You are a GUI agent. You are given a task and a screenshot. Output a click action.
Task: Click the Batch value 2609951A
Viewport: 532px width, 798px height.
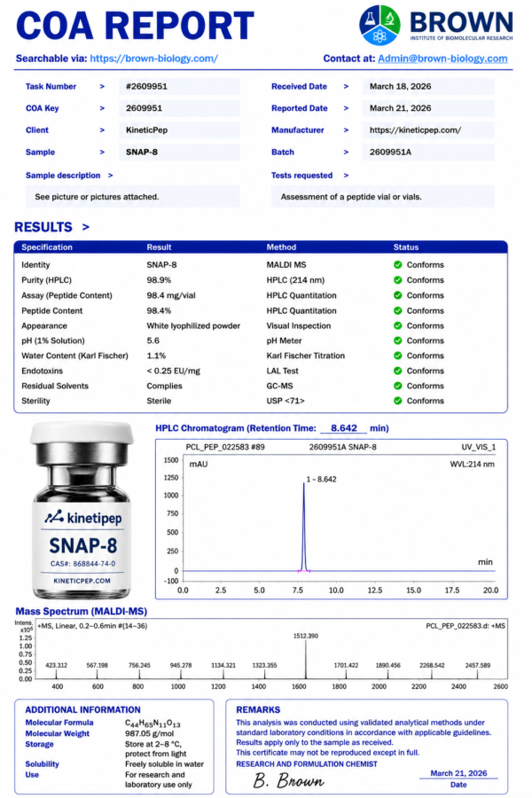click(428, 153)
